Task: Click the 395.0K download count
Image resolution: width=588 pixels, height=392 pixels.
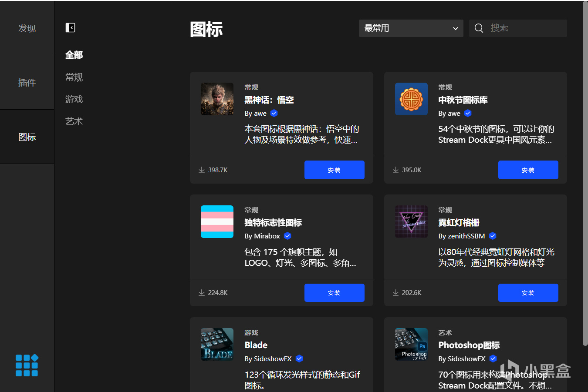Action: pos(412,170)
